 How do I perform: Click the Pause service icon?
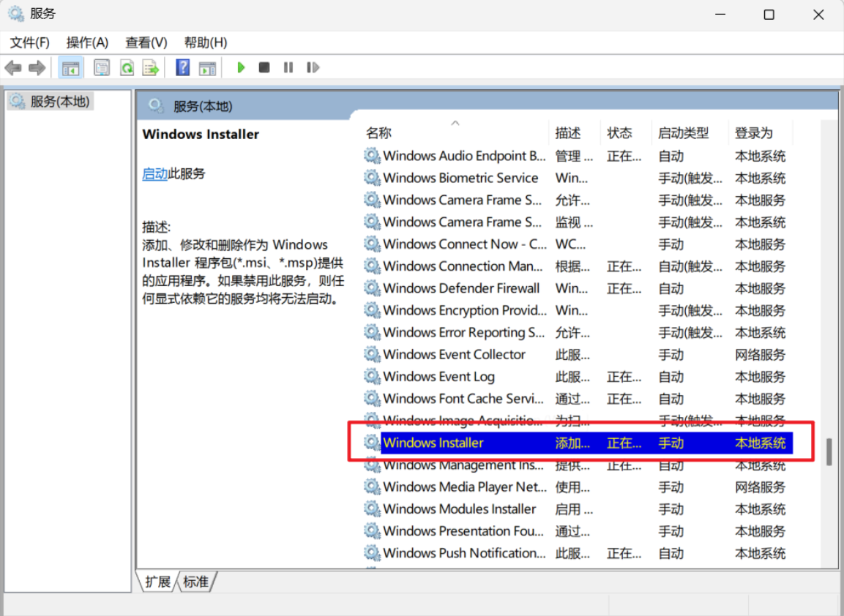[x=288, y=67]
